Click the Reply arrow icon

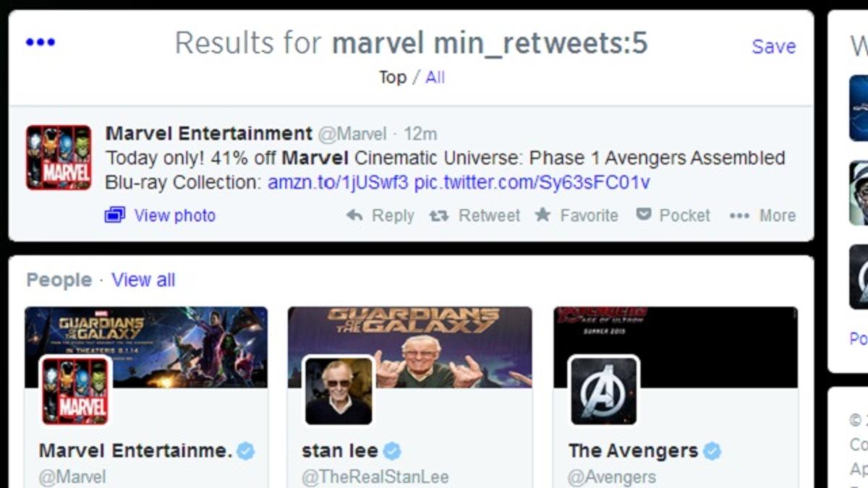pos(354,215)
